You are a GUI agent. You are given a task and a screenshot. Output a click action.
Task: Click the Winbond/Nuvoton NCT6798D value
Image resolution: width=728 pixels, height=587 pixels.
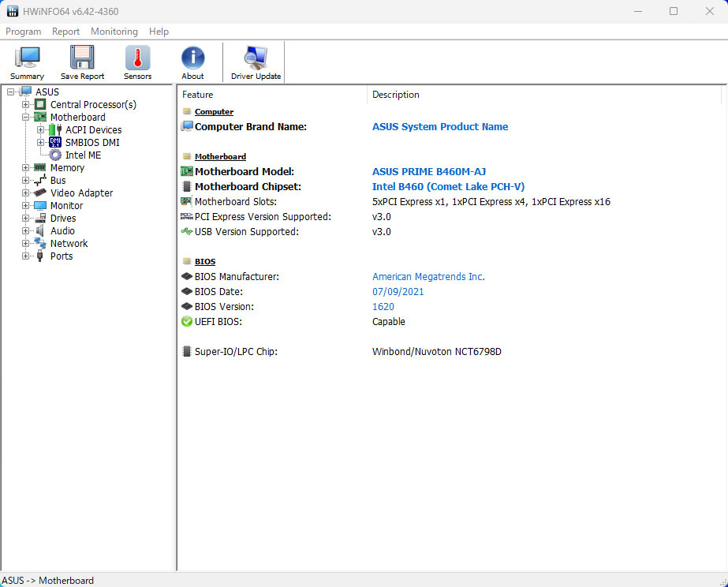coord(437,352)
